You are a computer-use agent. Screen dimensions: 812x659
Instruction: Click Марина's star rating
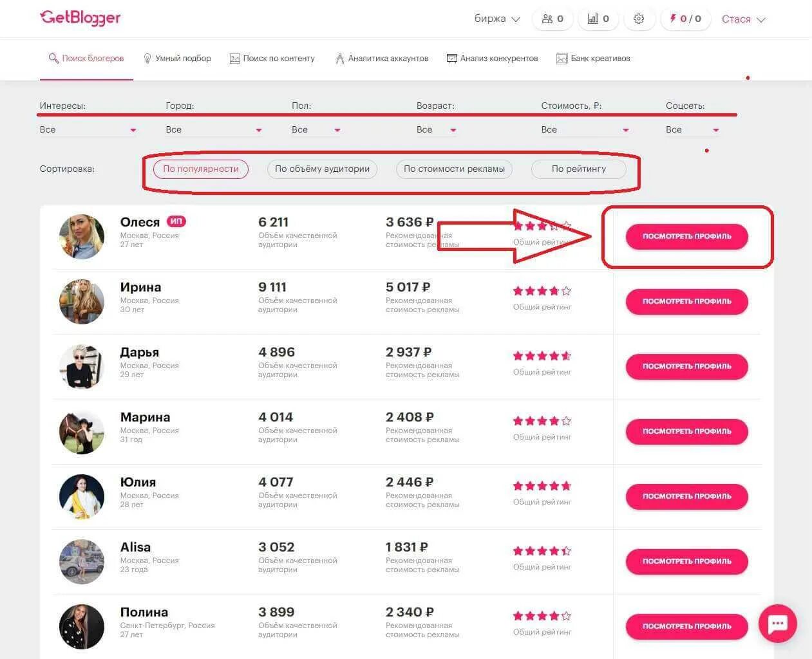click(542, 421)
